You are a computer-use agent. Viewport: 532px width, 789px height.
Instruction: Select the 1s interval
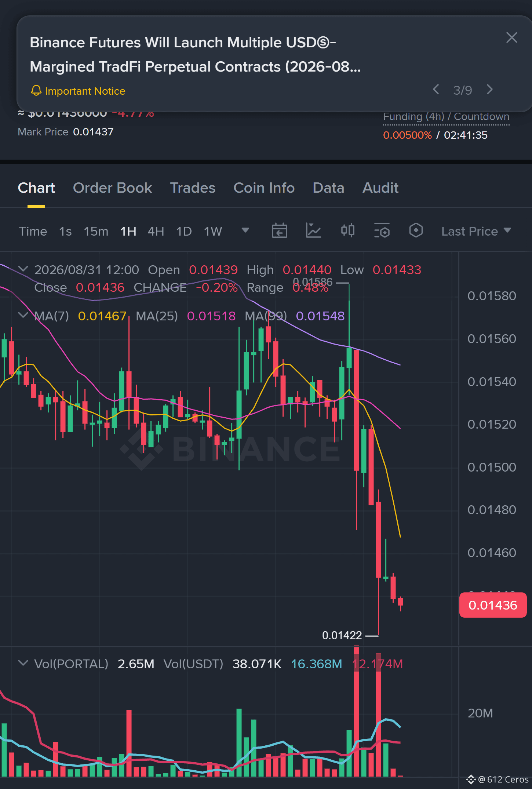point(65,231)
